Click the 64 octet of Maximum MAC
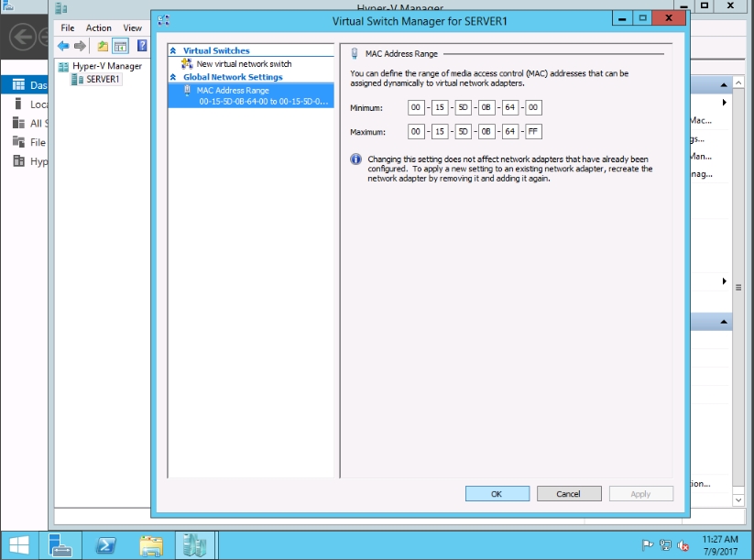Image resolution: width=754 pixels, height=560 pixels. [510, 131]
